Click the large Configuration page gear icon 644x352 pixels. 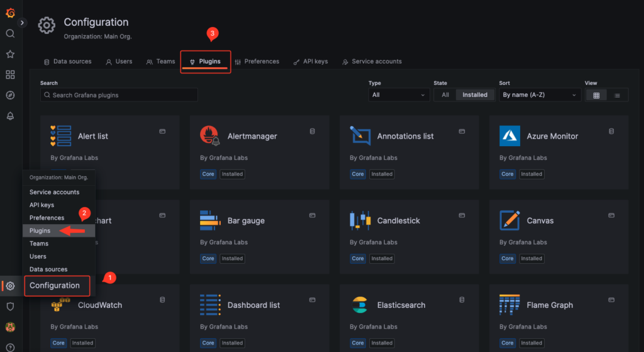point(47,25)
